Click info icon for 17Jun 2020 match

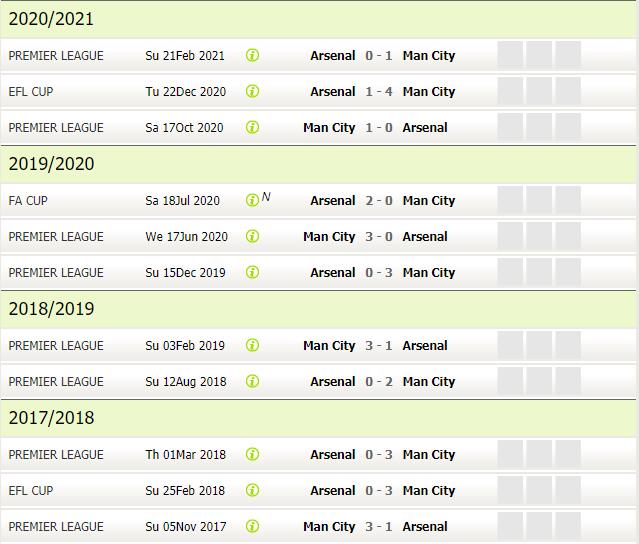(x=252, y=236)
